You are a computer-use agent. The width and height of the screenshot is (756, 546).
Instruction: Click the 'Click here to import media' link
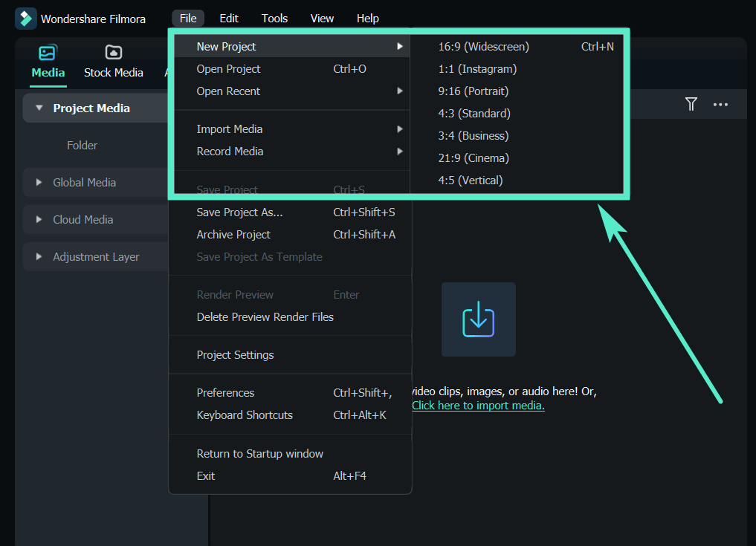tap(478, 406)
